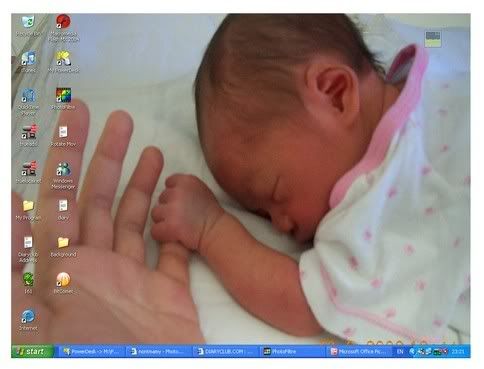Open the diary document icon
484x369 pixels.
[63, 206]
